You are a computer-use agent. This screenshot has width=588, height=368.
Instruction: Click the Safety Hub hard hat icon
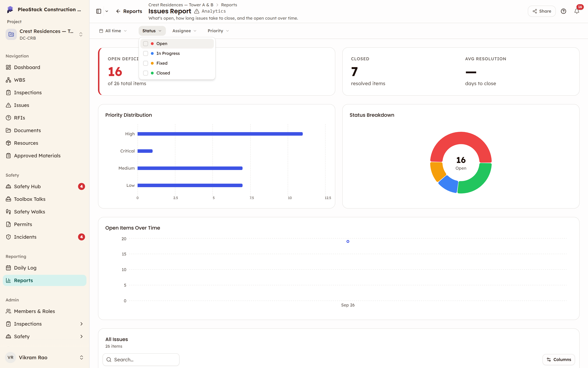coord(9,186)
